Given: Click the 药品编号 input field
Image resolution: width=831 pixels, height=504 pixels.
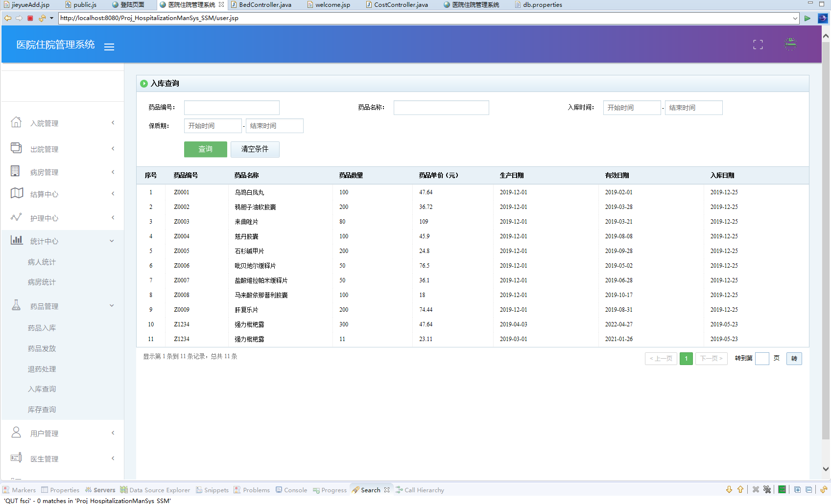Looking at the screenshot, I should tap(232, 108).
